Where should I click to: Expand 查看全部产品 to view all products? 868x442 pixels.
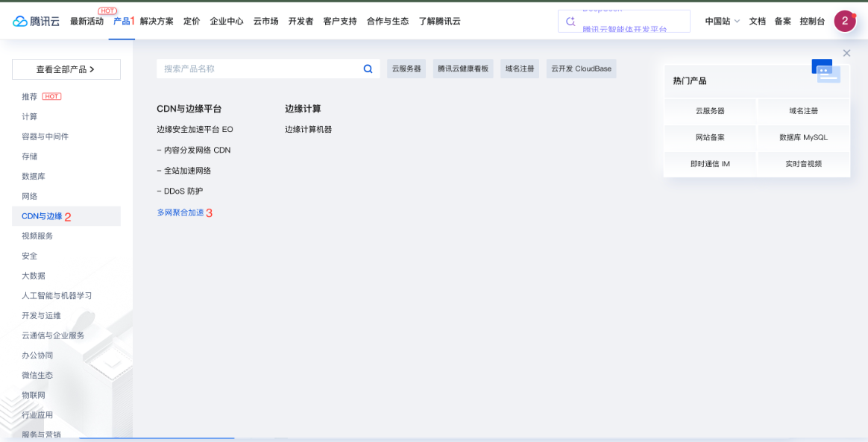(x=66, y=69)
